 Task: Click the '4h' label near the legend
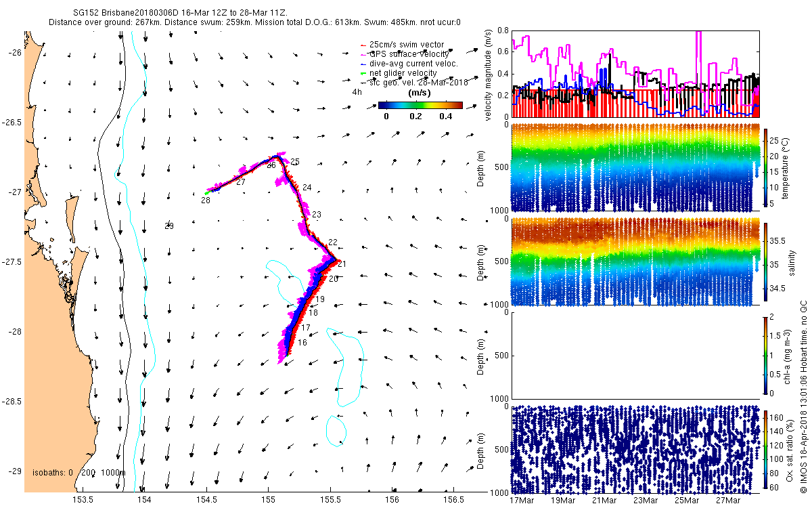pos(357,92)
